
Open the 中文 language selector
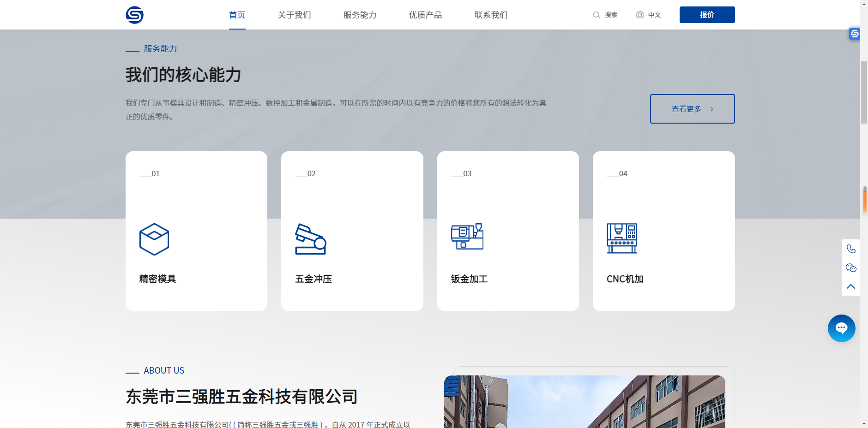click(654, 15)
